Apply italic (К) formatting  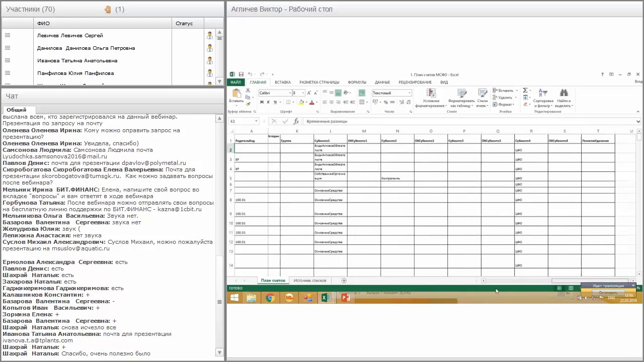tap(268, 102)
